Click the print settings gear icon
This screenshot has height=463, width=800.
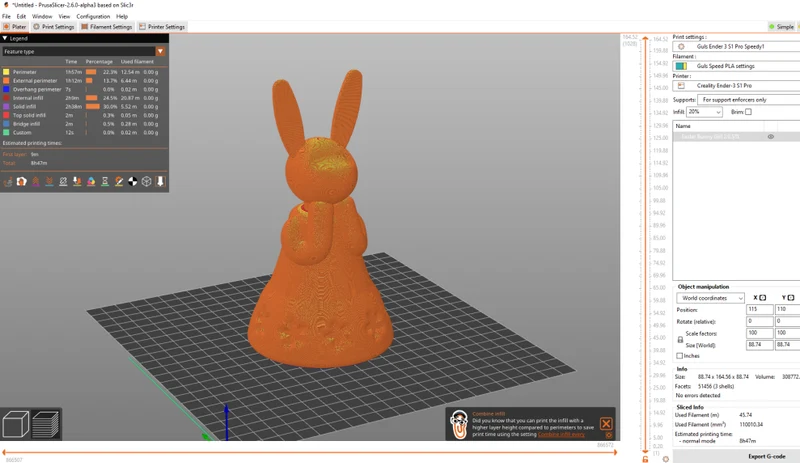(x=681, y=46)
